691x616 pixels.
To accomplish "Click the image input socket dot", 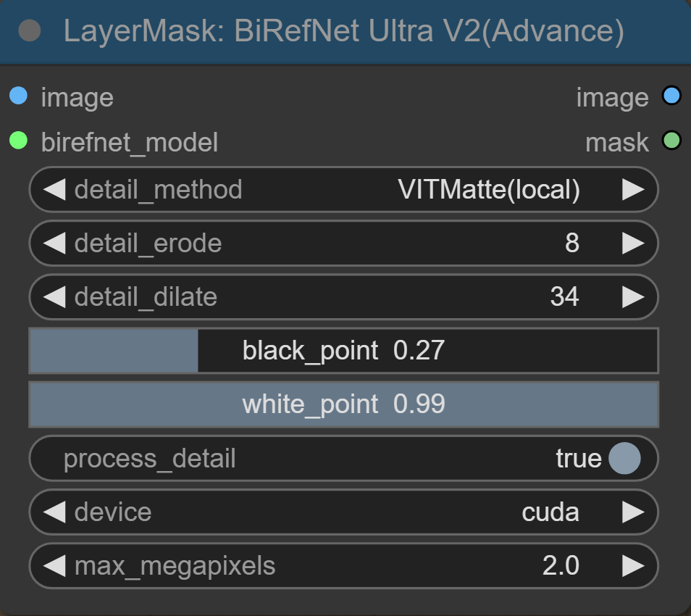I will [18, 96].
